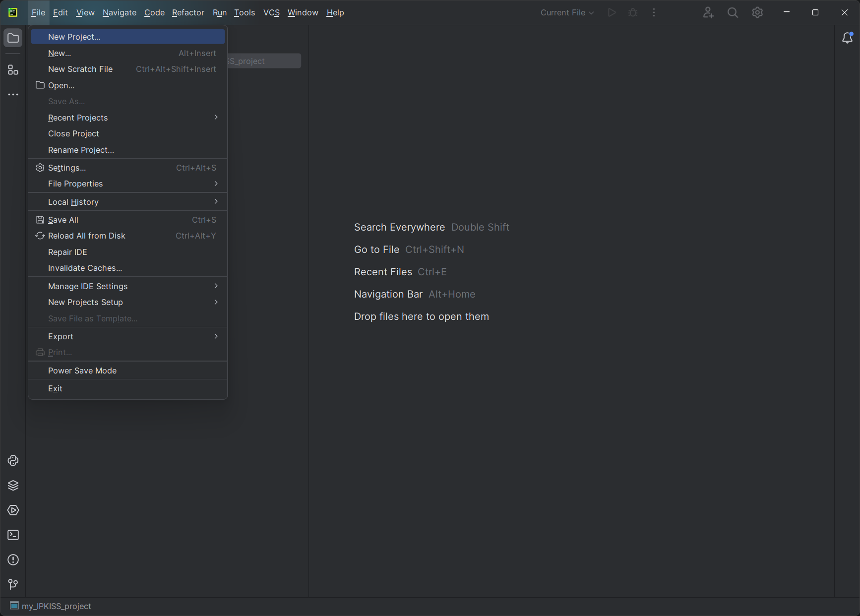Open the Refactor menu

[x=188, y=13]
